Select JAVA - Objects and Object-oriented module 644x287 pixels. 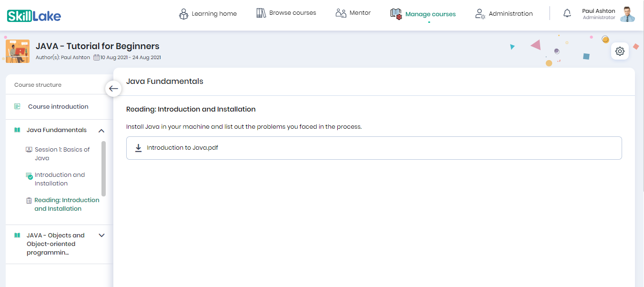pyautogui.click(x=55, y=244)
